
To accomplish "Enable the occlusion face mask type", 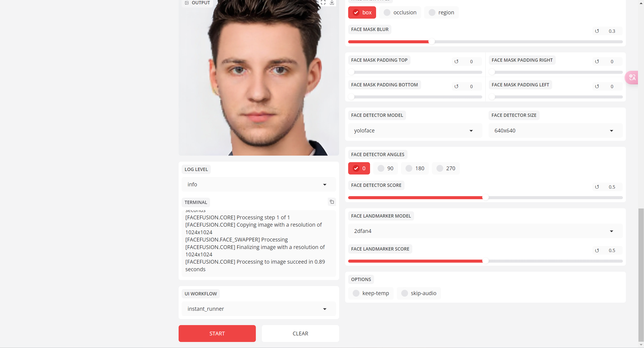I will [x=400, y=13].
